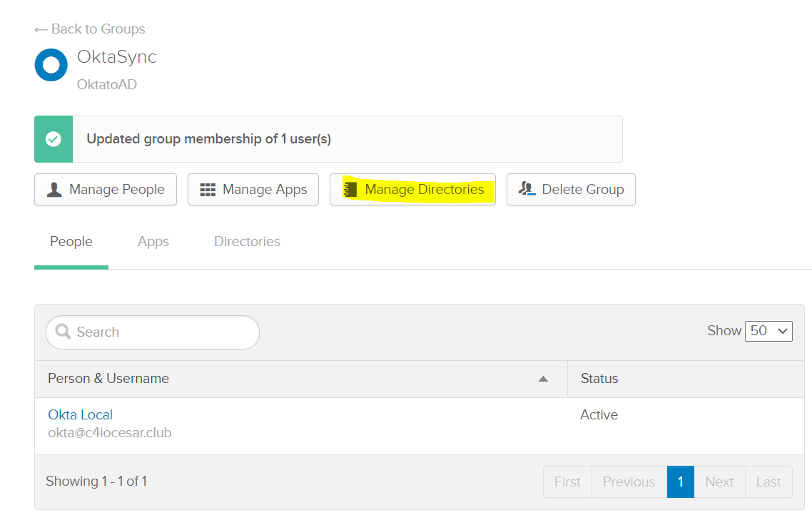812x520 pixels.
Task: Click the OktaSync group title
Action: (x=116, y=57)
